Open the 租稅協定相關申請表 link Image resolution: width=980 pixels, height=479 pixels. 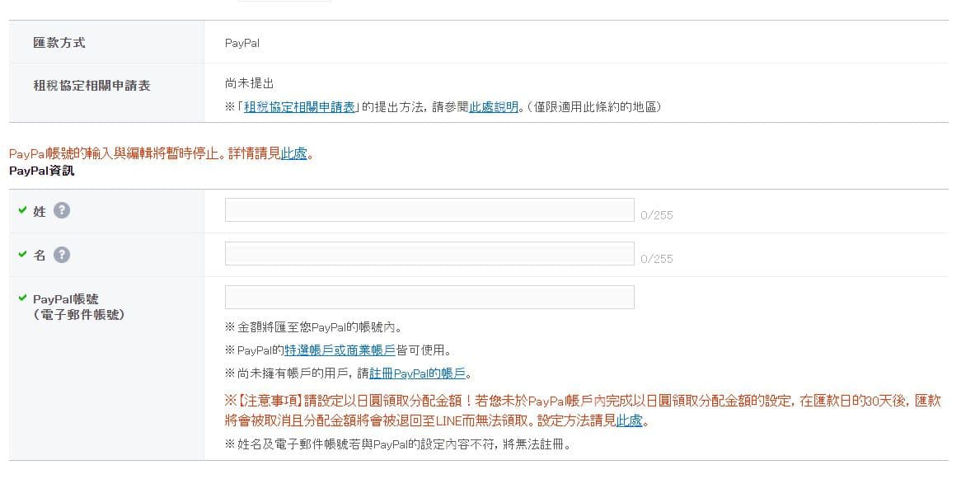299,107
